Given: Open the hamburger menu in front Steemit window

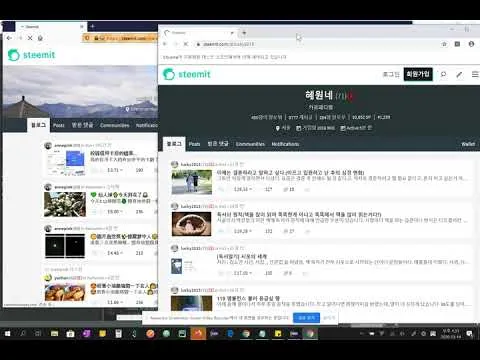Looking at the screenshot, I should click(475, 74).
